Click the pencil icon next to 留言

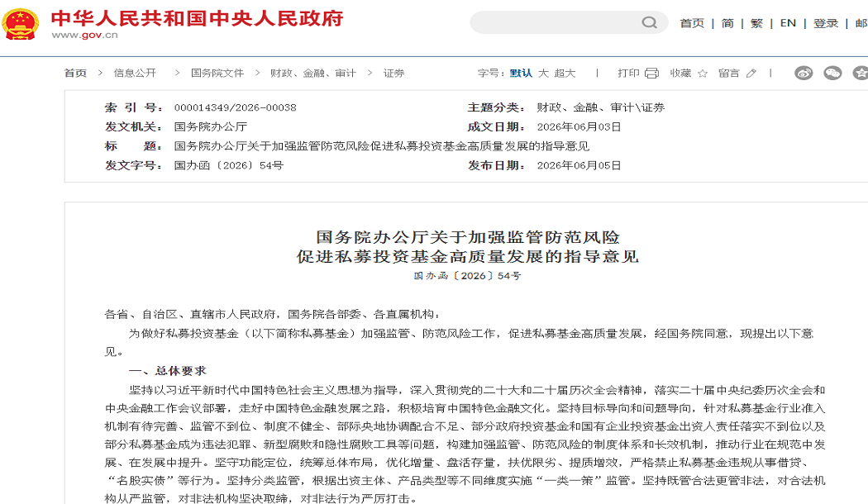point(751,73)
